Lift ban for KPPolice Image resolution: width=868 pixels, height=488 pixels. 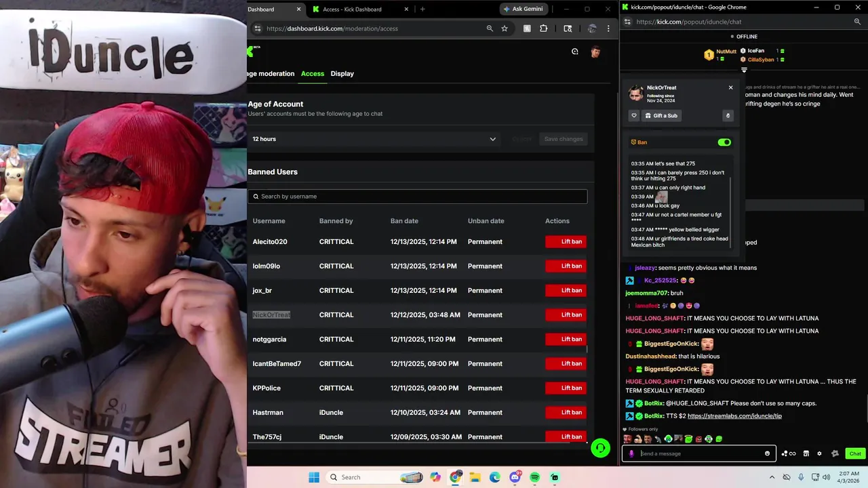pyautogui.click(x=566, y=388)
